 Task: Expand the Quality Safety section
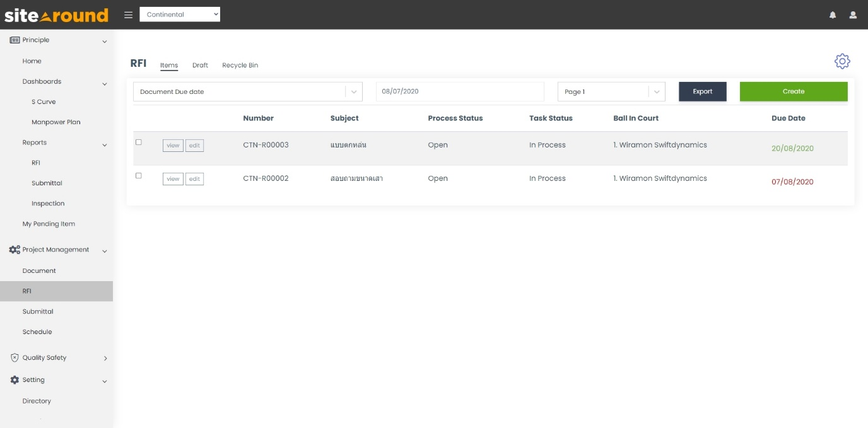pos(104,357)
